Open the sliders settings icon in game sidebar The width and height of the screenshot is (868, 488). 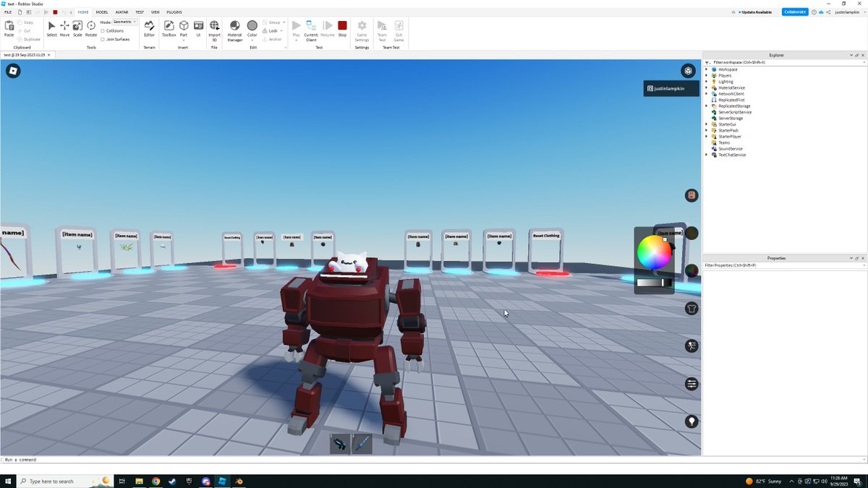coord(692,384)
